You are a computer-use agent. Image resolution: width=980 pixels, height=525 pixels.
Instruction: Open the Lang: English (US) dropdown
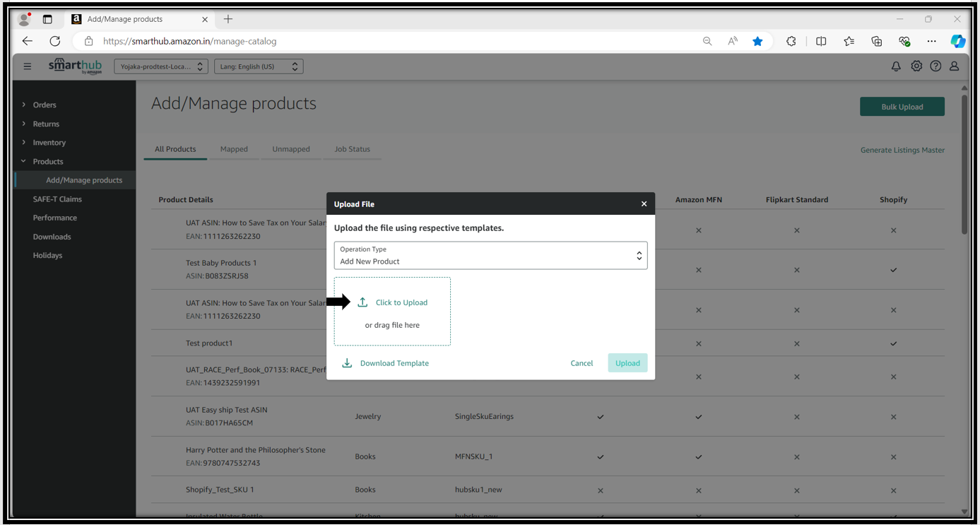click(259, 66)
